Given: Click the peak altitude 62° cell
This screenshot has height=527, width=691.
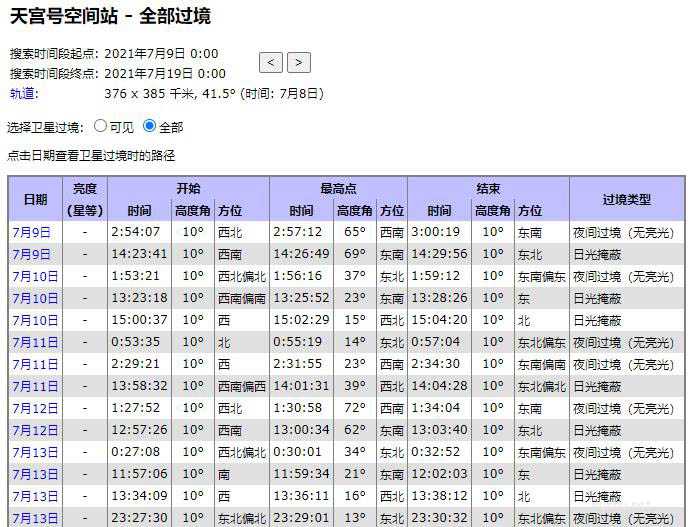Looking at the screenshot, I should [x=355, y=430].
